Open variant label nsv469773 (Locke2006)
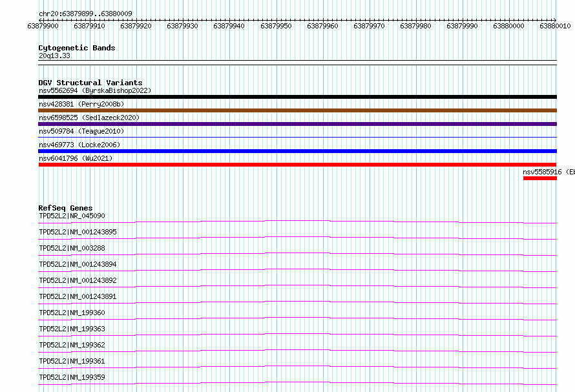This screenshot has width=575, height=392. (x=79, y=145)
